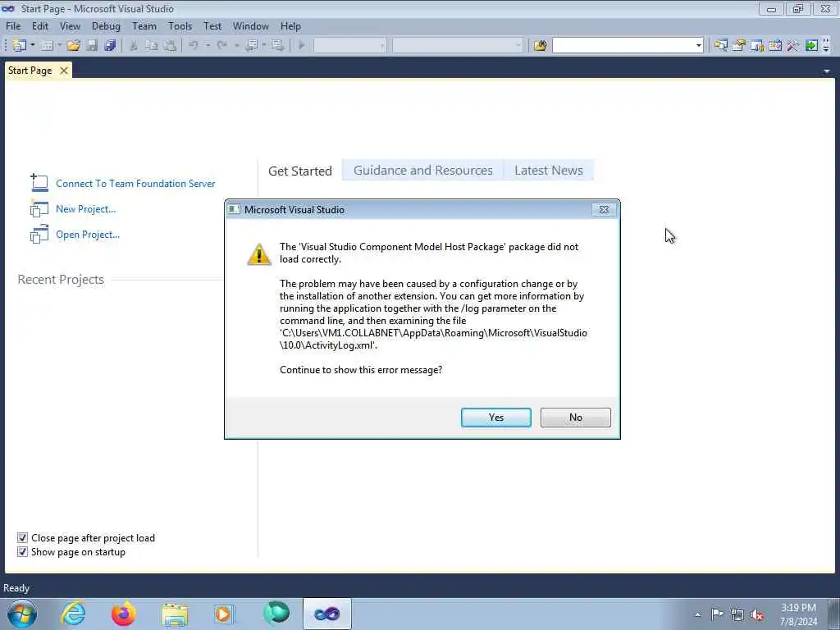Open Windows Explorer from the taskbar
Image resolution: width=840 pixels, height=630 pixels.
[x=175, y=614]
